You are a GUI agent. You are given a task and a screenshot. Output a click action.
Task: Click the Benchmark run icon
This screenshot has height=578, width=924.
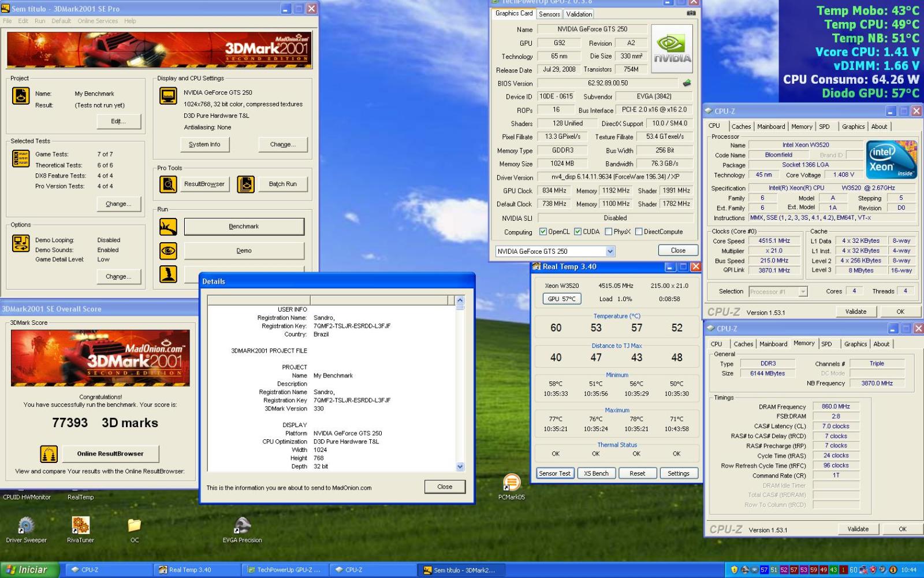pyautogui.click(x=168, y=227)
